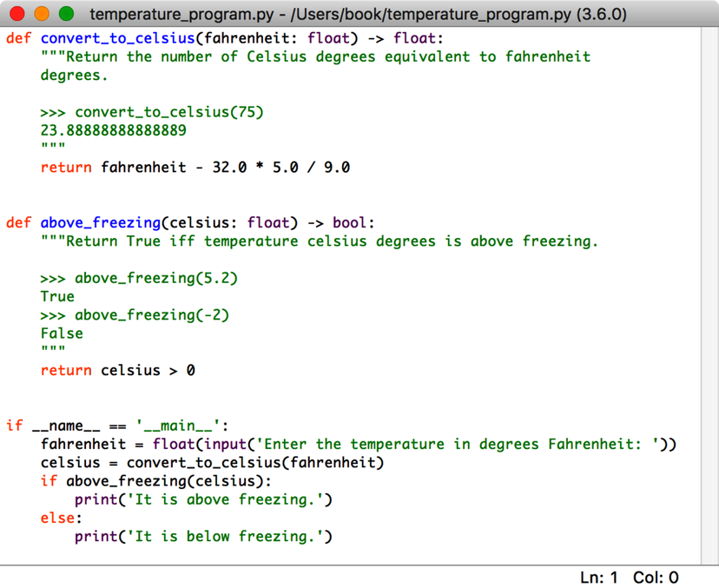The width and height of the screenshot is (719, 588).
Task: Click the 'Col: 0' status bar indicator
Action: click(656, 577)
